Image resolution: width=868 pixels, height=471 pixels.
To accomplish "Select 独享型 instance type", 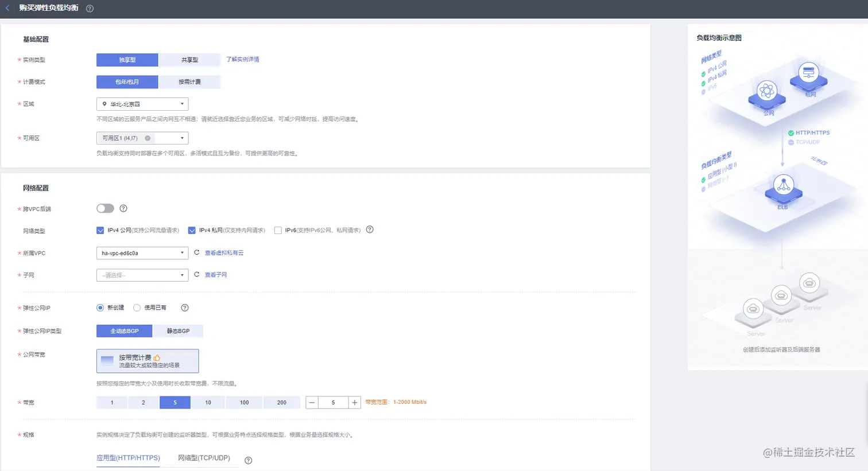I will click(x=127, y=60).
